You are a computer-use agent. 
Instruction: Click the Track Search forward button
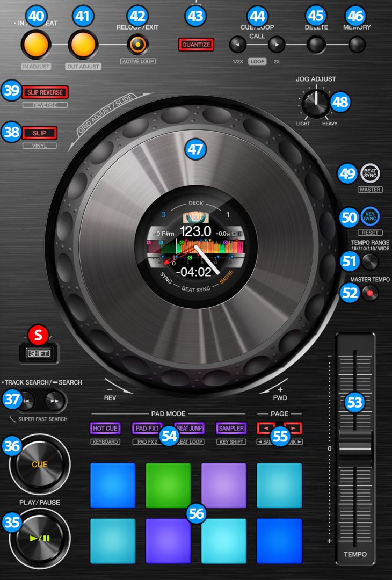click(x=53, y=400)
